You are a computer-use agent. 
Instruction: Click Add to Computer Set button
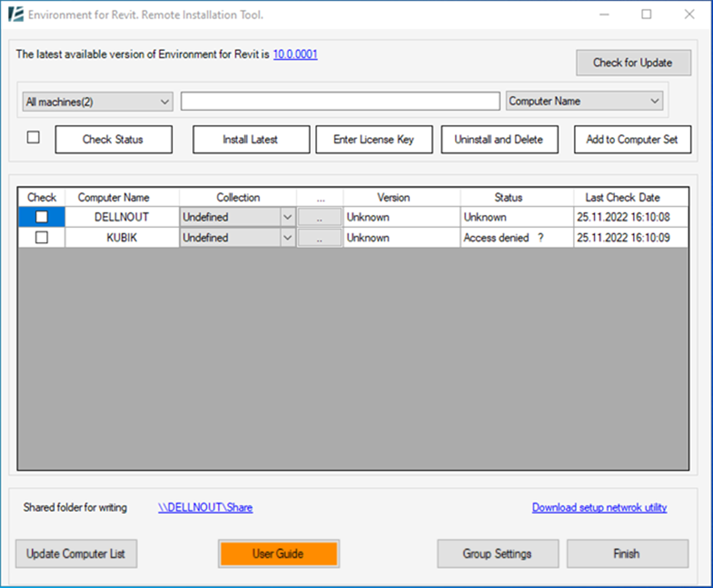tap(633, 139)
